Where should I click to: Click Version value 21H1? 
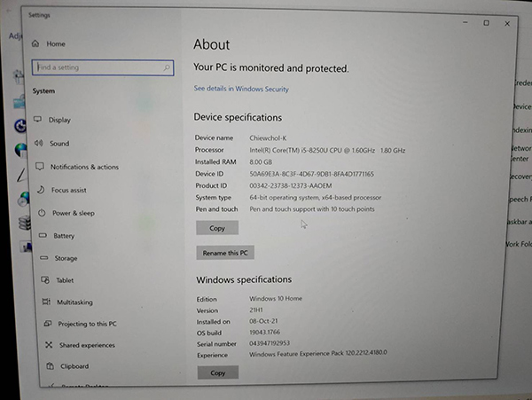tap(256, 310)
